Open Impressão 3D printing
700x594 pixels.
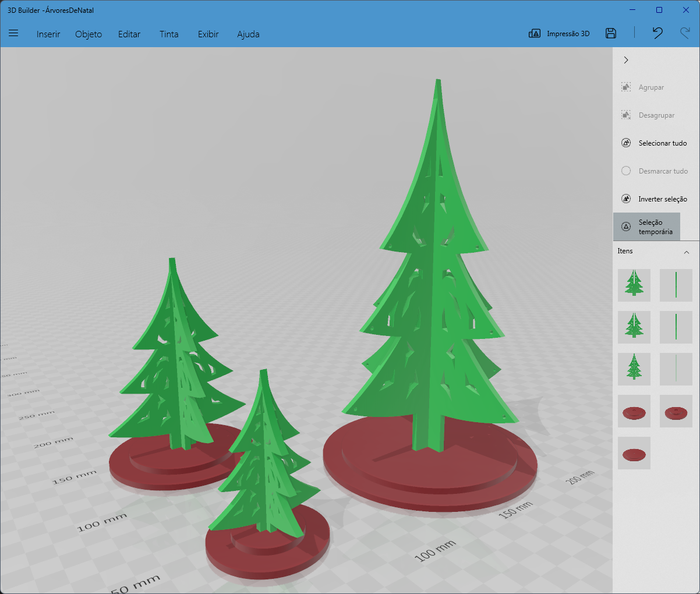click(559, 33)
